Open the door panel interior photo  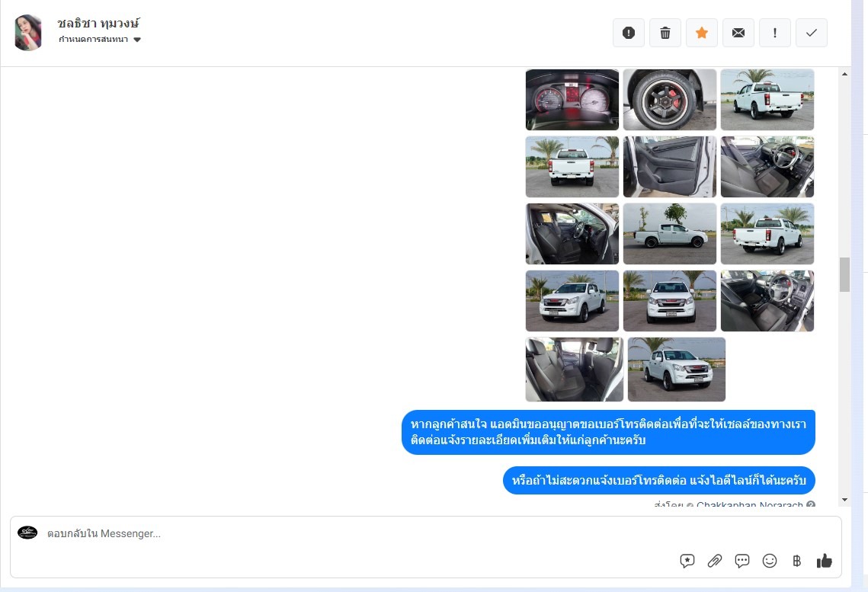point(669,167)
